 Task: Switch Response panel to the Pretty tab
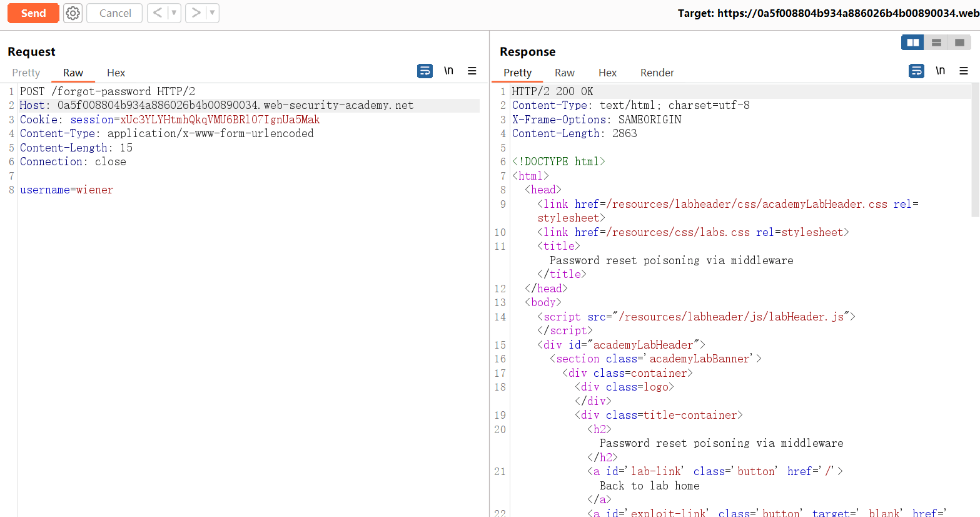(518, 73)
